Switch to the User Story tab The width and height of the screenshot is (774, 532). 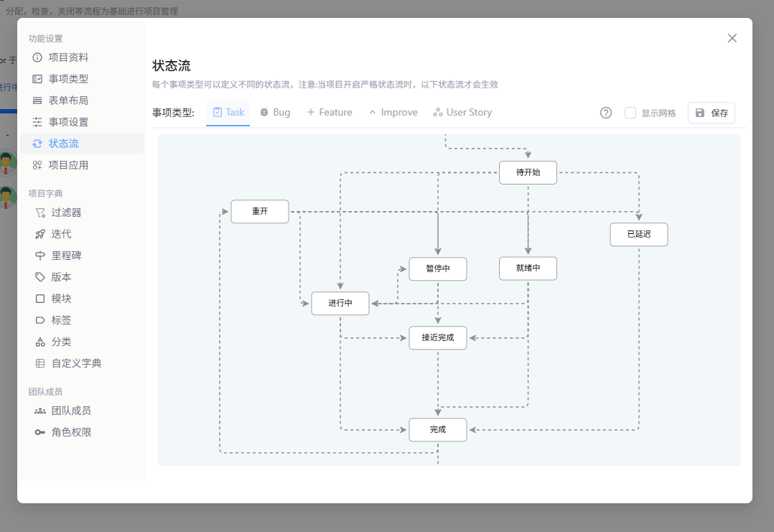pyautogui.click(x=462, y=113)
